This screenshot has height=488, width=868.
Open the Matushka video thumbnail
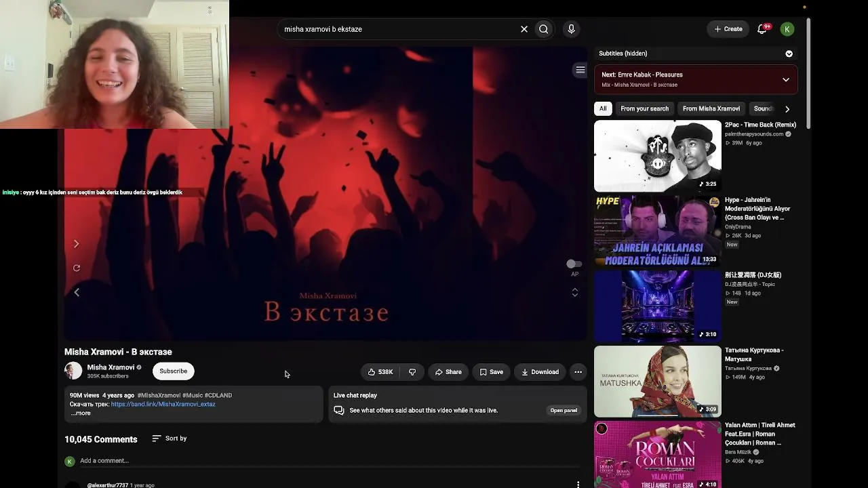click(x=658, y=382)
